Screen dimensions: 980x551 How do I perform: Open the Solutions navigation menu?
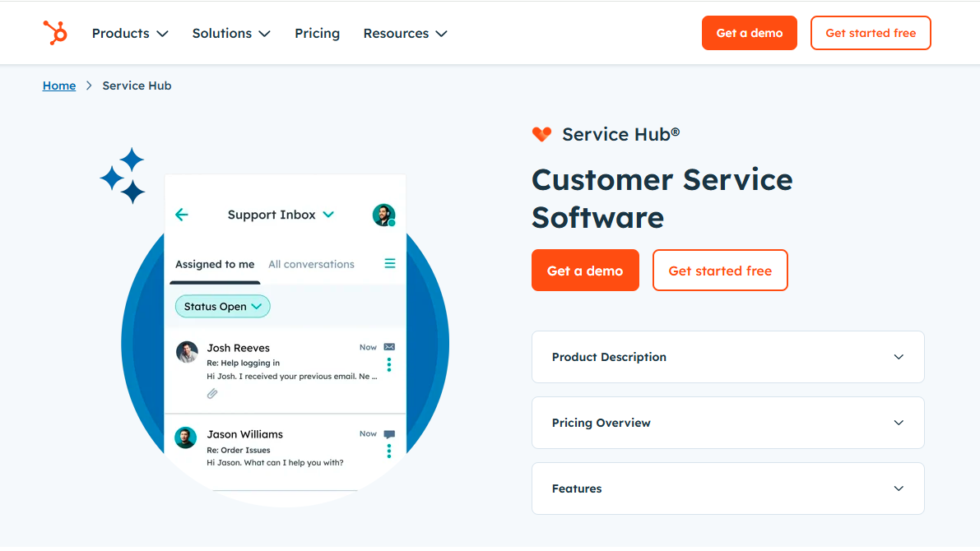coord(231,34)
